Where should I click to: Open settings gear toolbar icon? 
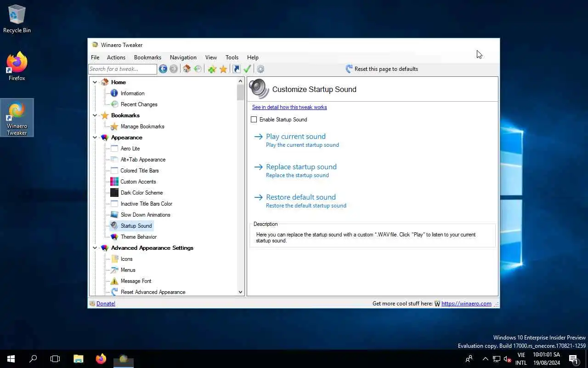point(260,69)
